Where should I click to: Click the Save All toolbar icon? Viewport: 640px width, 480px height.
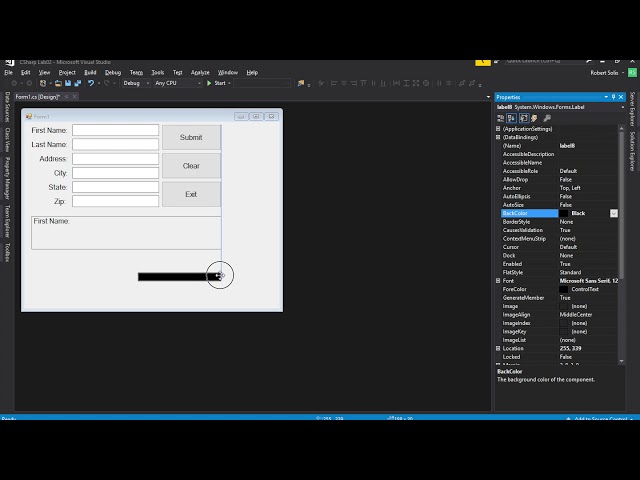[x=78, y=83]
